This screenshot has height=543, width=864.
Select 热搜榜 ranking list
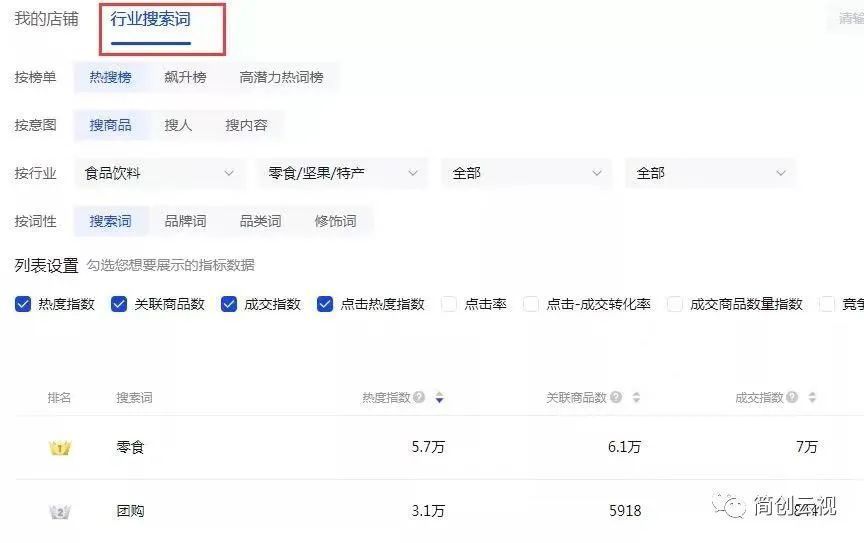[x=111, y=77]
